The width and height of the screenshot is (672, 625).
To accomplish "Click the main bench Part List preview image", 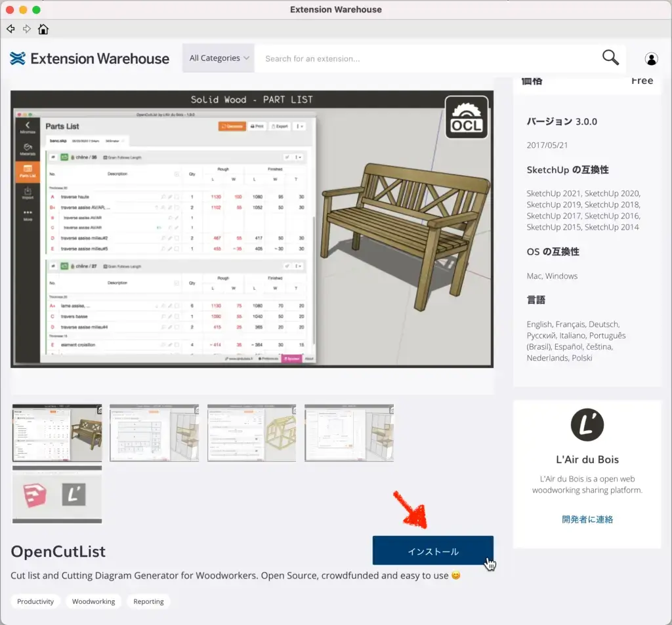I will [x=252, y=229].
